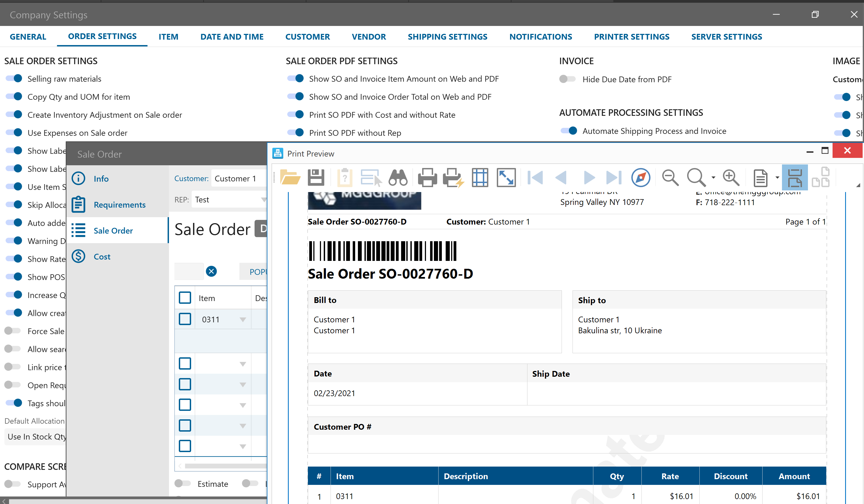Open the NOTIFICATIONS tab
The width and height of the screenshot is (864, 504).
click(540, 37)
